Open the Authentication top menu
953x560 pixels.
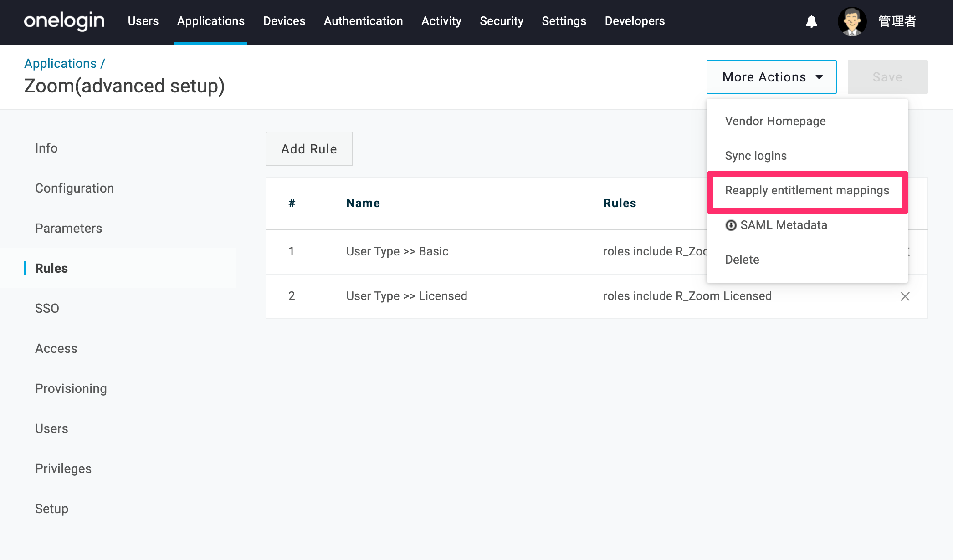click(x=364, y=21)
